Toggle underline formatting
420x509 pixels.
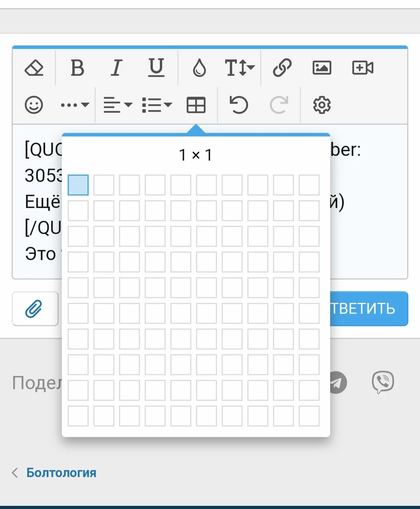point(156,68)
